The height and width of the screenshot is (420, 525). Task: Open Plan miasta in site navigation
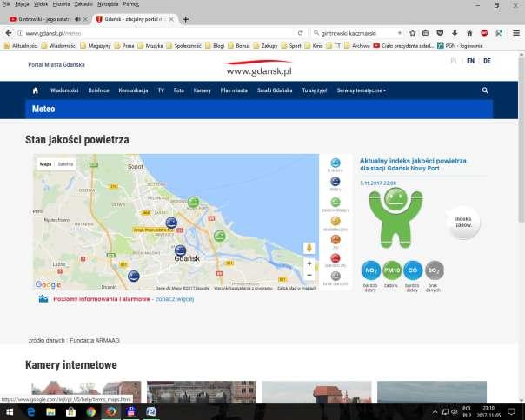point(234,90)
